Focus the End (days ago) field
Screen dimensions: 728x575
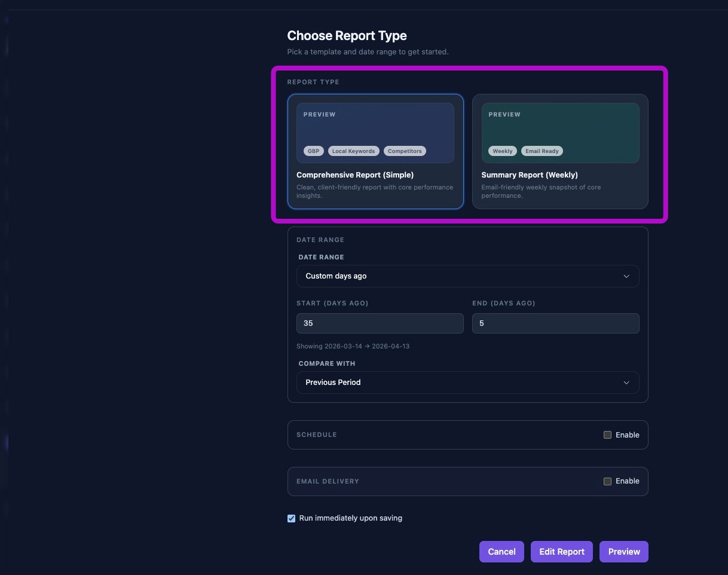(x=556, y=323)
